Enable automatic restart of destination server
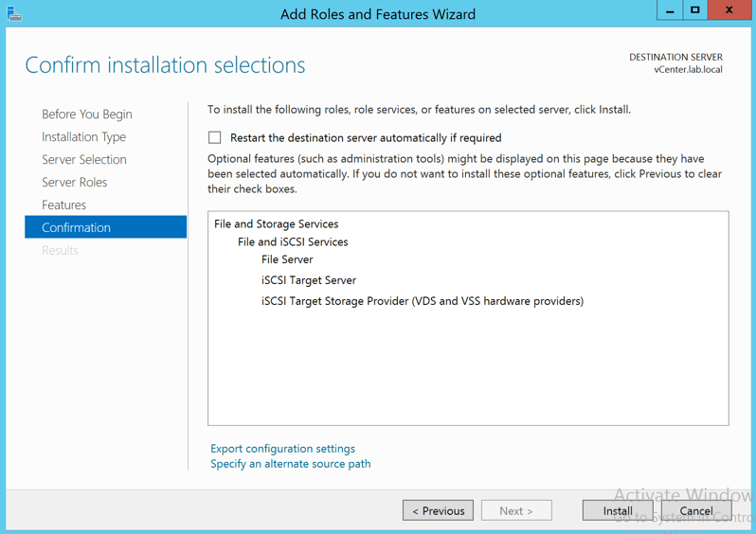Image resolution: width=756 pixels, height=534 pixels. pyautogui.click(x=215, y=137)
